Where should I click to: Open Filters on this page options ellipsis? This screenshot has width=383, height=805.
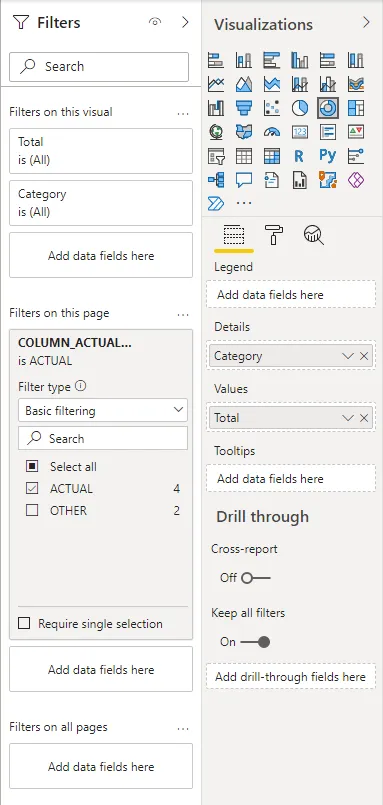183,314
